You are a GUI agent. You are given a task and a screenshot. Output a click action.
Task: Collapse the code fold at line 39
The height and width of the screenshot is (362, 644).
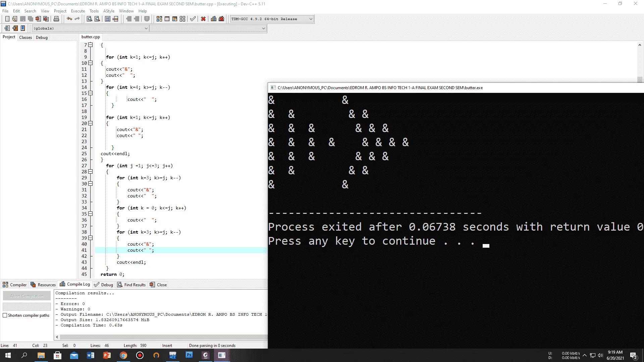[91, 238]
